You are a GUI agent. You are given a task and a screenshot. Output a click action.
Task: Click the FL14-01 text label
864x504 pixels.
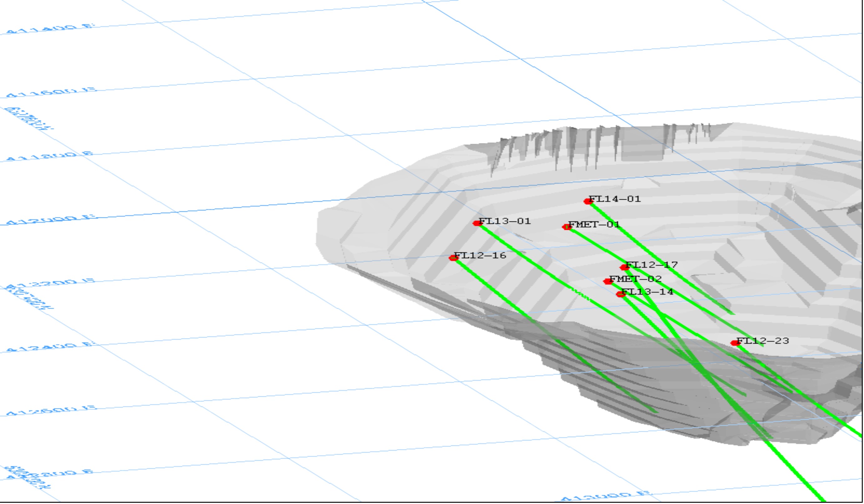pyautogui.click(x=615, y=199)
